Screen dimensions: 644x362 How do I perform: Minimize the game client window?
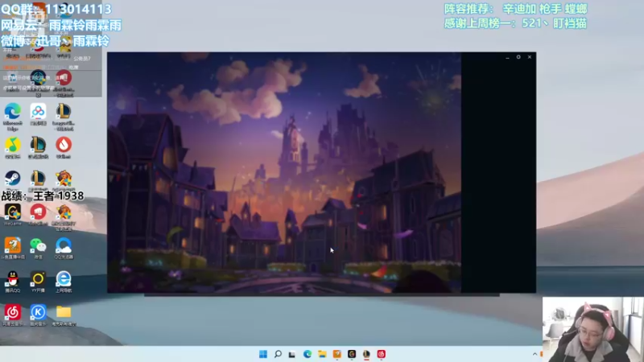click(508, 57)
